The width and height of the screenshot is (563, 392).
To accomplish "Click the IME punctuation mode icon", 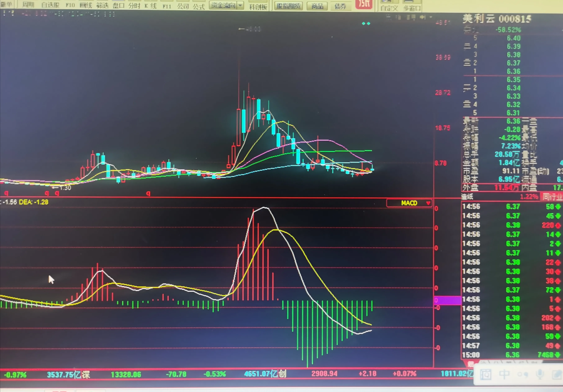I will tap(522, 375).
